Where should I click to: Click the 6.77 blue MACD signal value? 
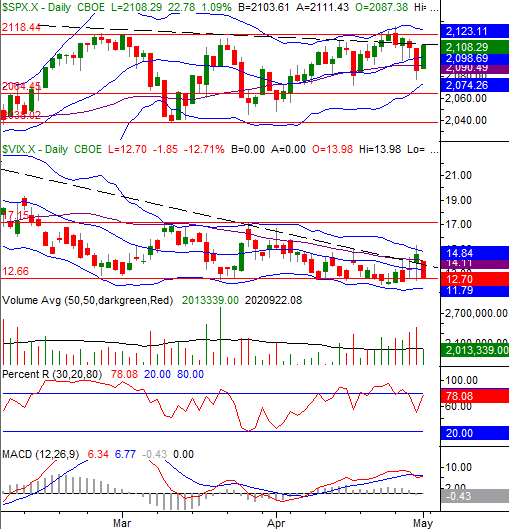(x=125, y=454)
